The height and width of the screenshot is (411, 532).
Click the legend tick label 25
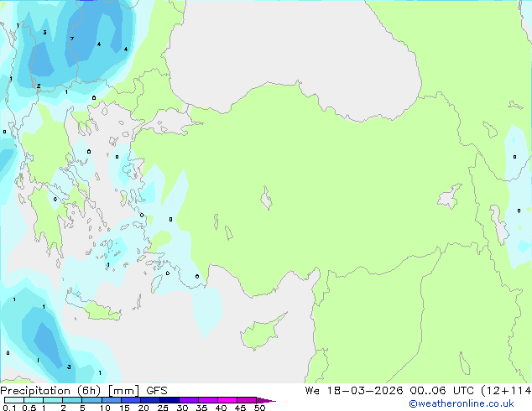tap(163, 408)
